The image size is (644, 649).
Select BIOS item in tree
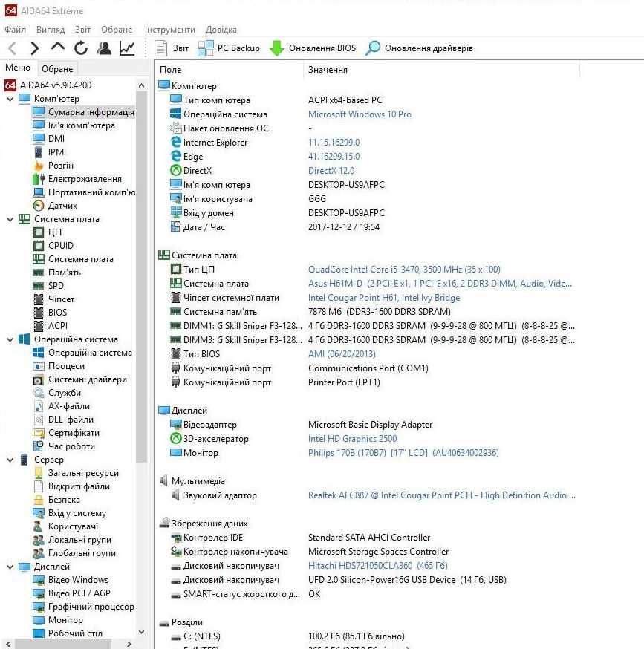click(50, 313)
